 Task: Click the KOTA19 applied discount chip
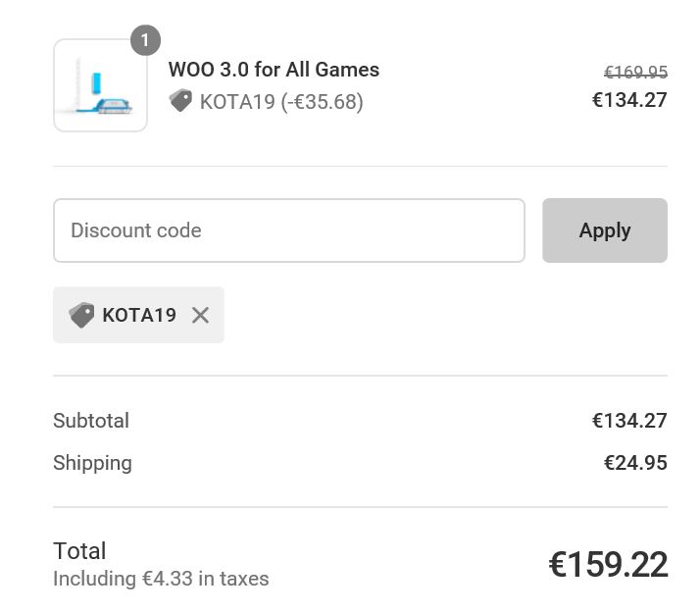(138, 315)
